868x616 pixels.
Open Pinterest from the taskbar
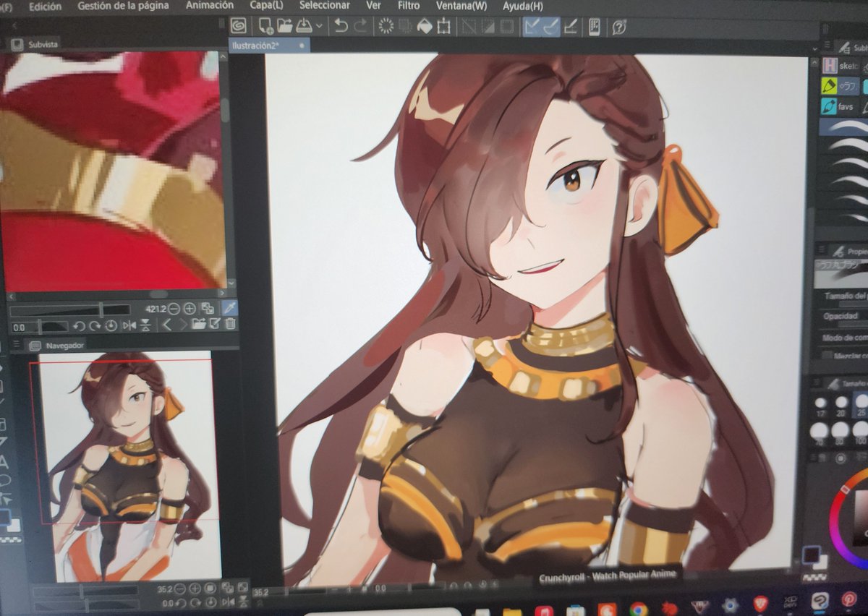(849, 599)
